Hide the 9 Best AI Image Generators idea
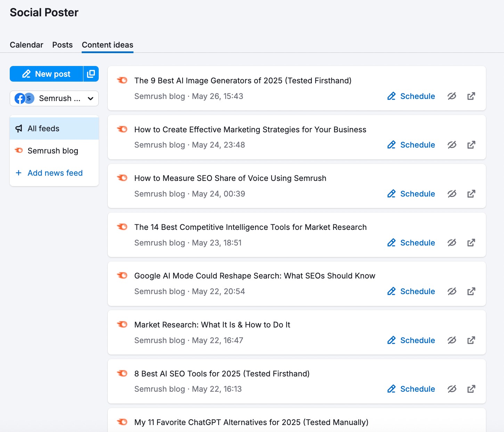Viewport: 504px width, 432px height. click(452, 96)
